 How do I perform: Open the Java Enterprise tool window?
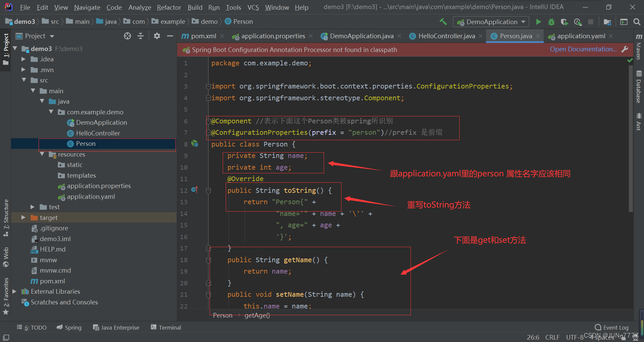116,328
